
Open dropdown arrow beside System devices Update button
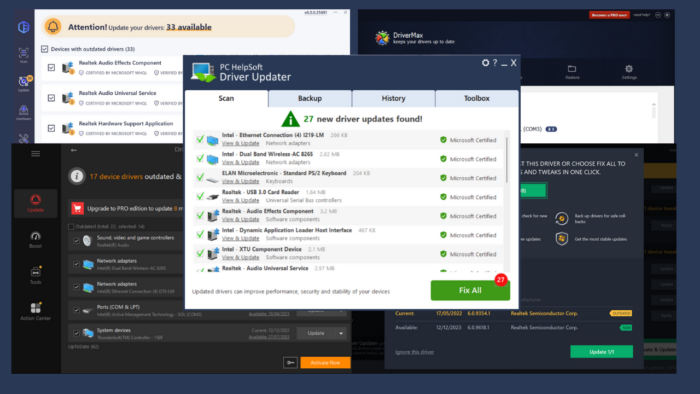point(341,333)
